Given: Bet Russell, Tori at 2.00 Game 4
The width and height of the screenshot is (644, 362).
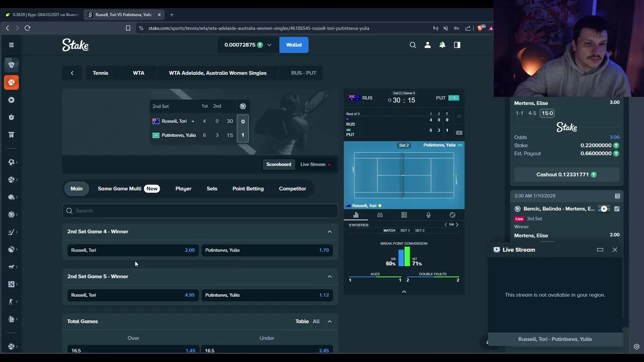Looking at the screenshot, I should (x=133, y=250).
